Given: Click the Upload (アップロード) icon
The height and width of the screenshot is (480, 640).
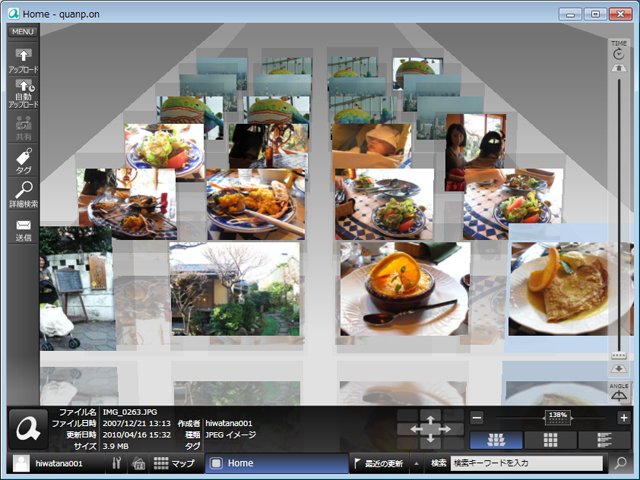Looking at the screenshot, I should tap(23, 60).
